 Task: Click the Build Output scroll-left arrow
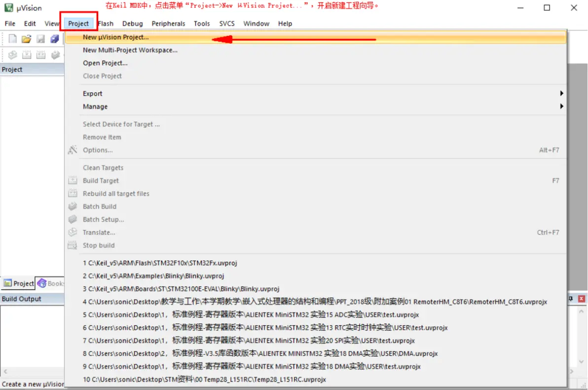(5, 371)
